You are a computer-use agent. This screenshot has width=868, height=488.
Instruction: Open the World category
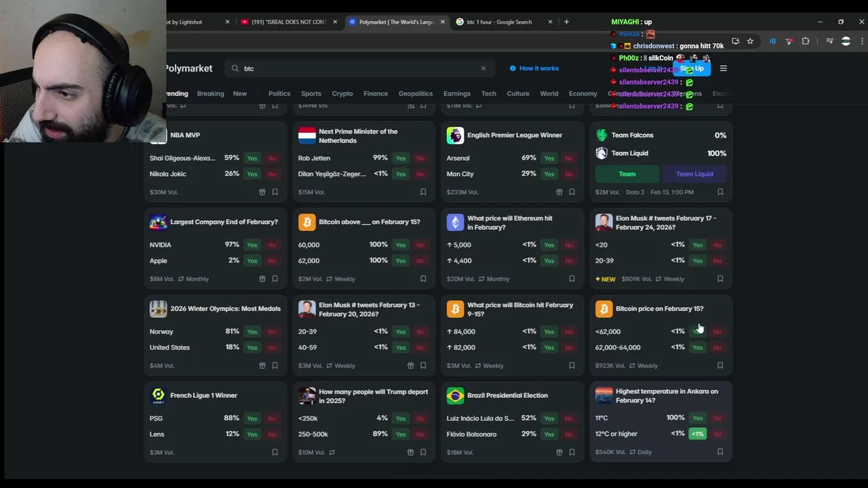click(x=549, y=94)
